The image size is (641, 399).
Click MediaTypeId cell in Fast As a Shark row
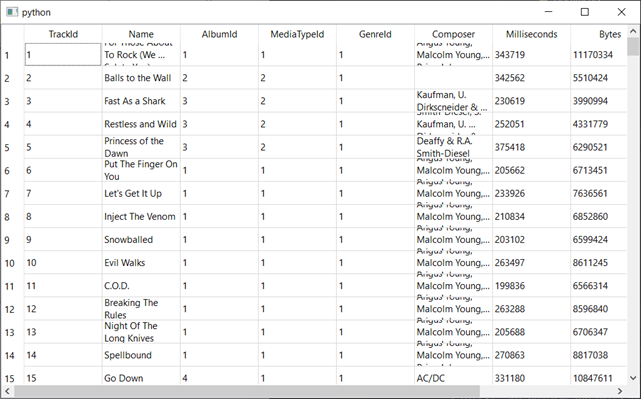click(x=297, y=101)
